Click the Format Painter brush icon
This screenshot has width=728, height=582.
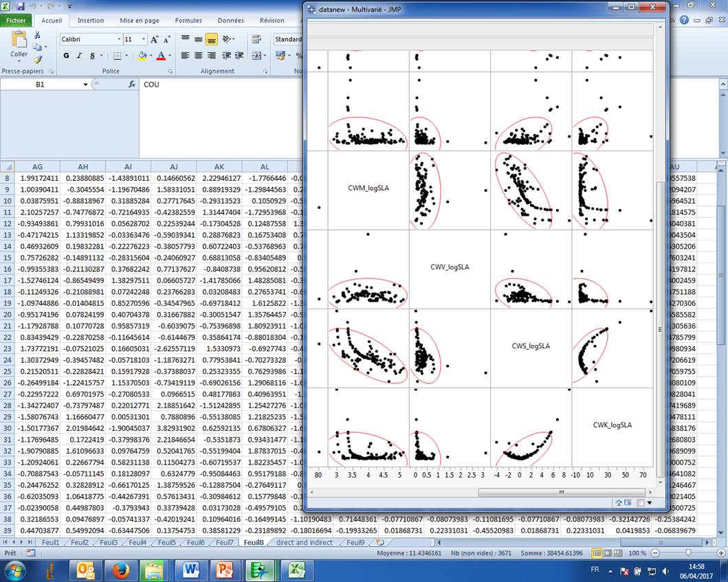[37, 59]
